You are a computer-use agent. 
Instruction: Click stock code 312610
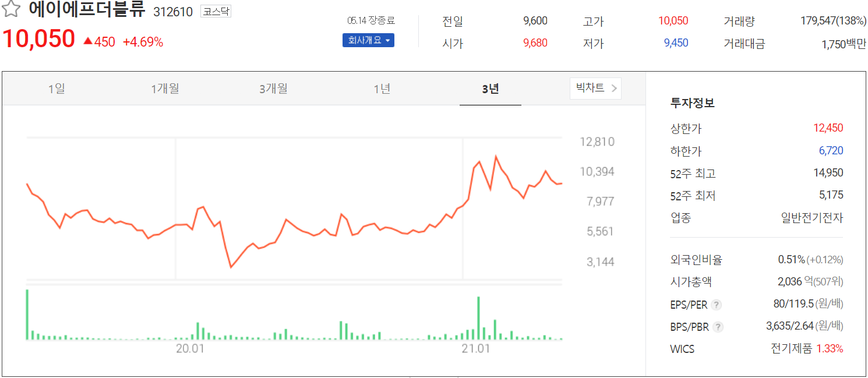point(173,12)
